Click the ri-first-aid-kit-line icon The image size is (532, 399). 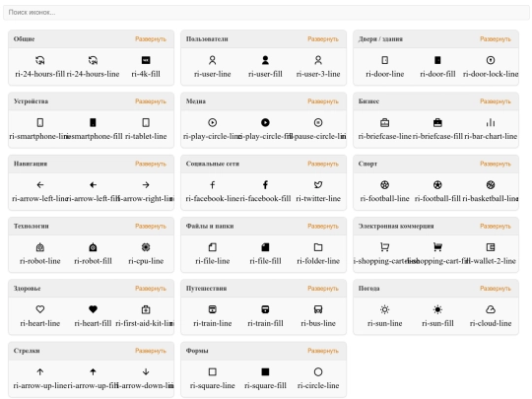point(146,309)
